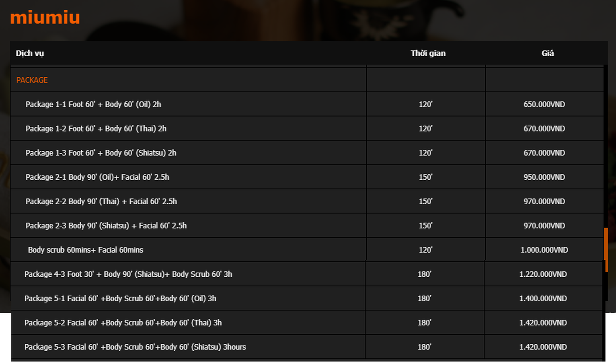This screenshot has height=364, width=616.
Task: Select Package 5-1 Facial + Scrub + Body (Oil)
Action: pyautogui.click(x=306, y=298)
